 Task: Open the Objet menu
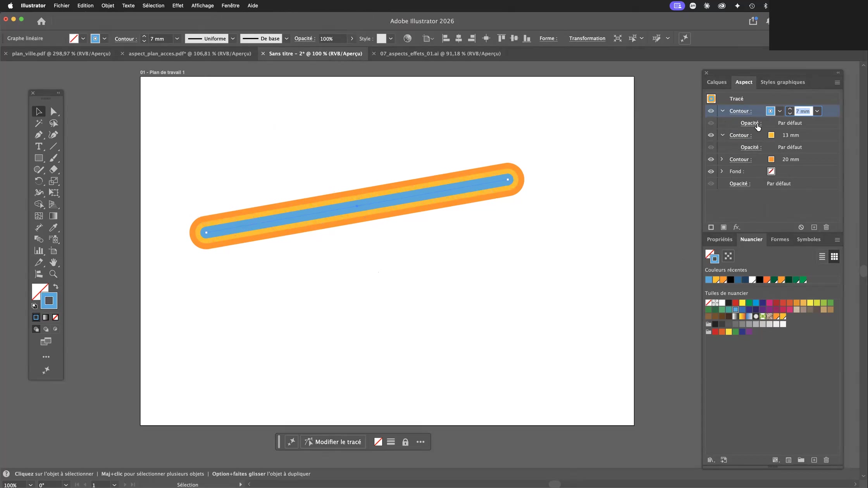[108, 5]
